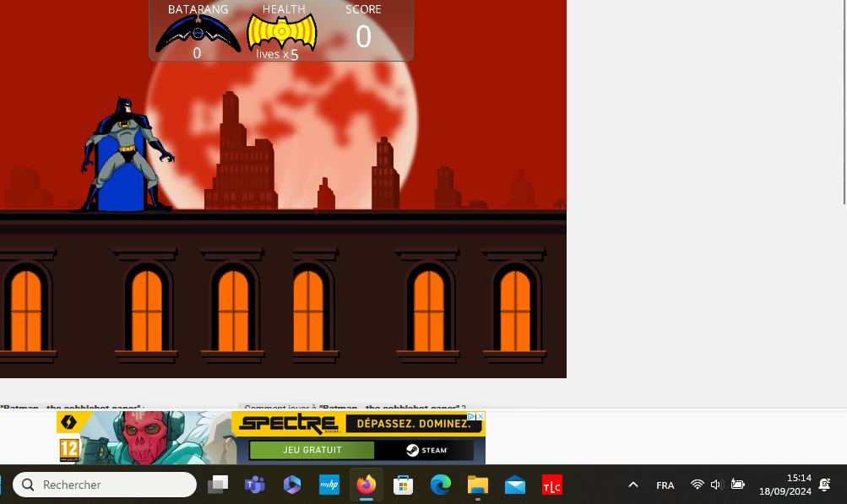The width and height of the screenshot is (847, 504).
Task: Open the Wi-Fi network flyout
Action: [697, 485]
